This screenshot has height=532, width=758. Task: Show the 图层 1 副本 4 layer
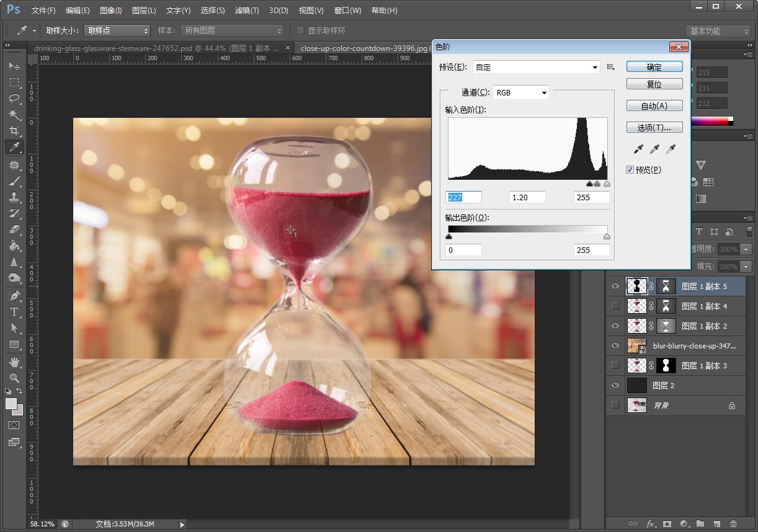click(615, 306)
